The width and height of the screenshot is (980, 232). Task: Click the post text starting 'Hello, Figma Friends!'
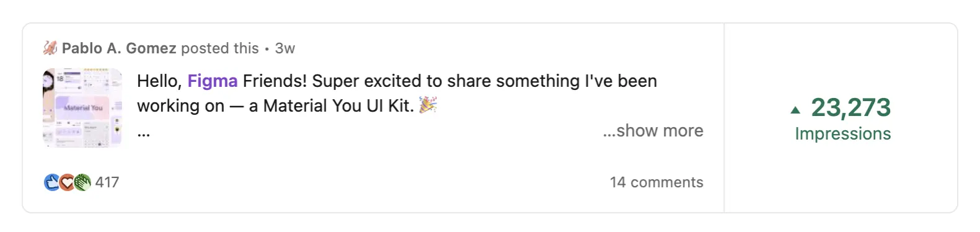click(397, 94)
